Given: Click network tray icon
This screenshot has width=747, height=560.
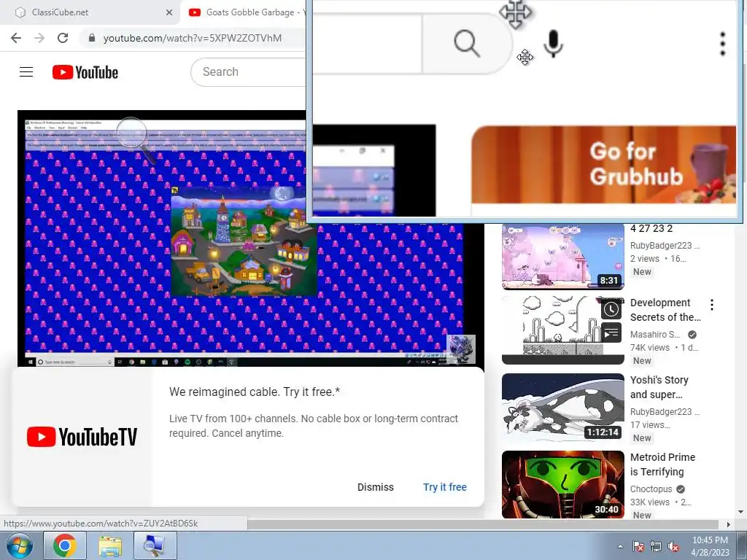Looking at the screenshot, I should 656,546.
